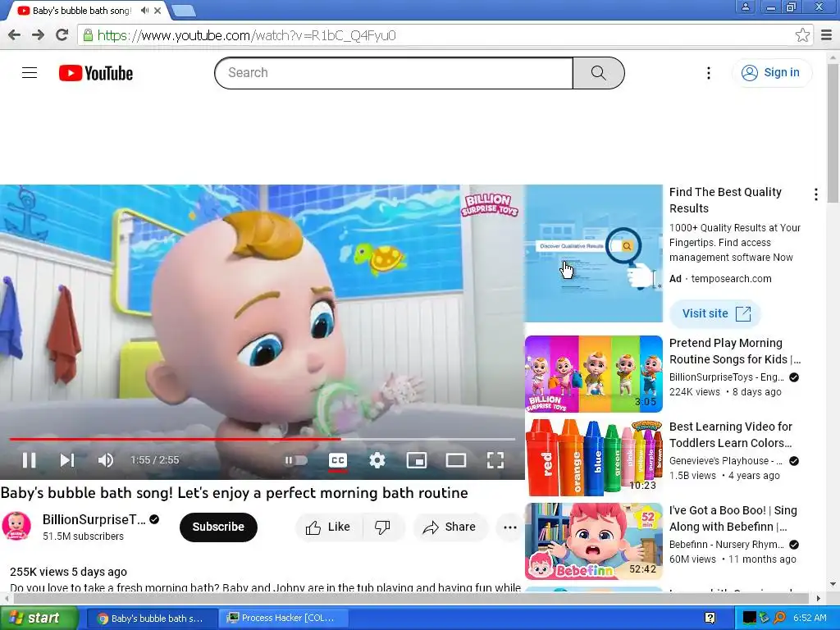Click the search magnifier button

598,73
